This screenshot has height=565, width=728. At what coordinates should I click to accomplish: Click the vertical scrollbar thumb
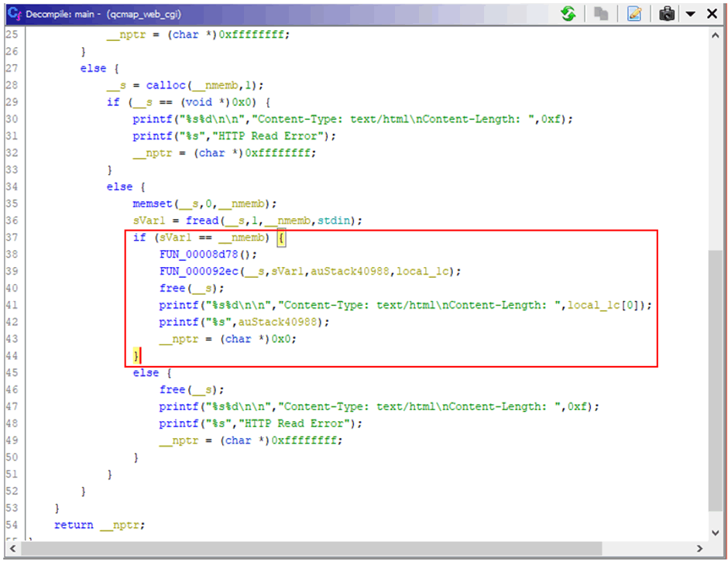[x=716, y=379]
